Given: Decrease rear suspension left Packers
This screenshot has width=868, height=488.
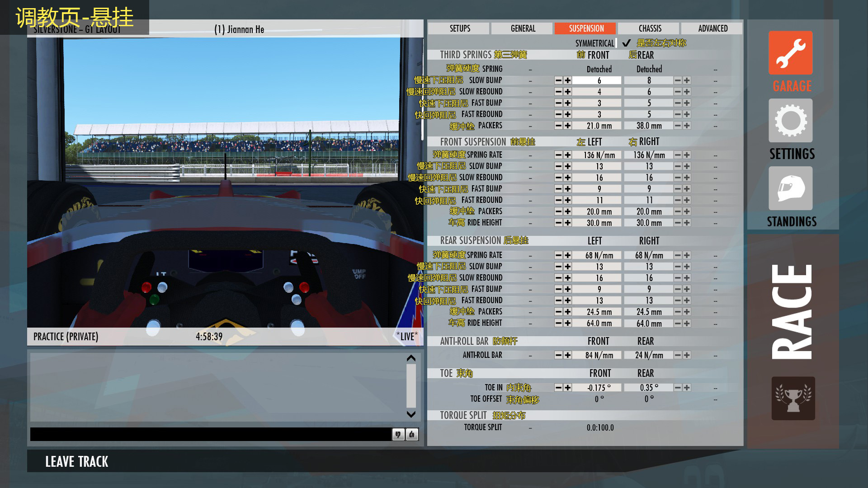Looking at the screenshot, I should [x=558, y=312].
